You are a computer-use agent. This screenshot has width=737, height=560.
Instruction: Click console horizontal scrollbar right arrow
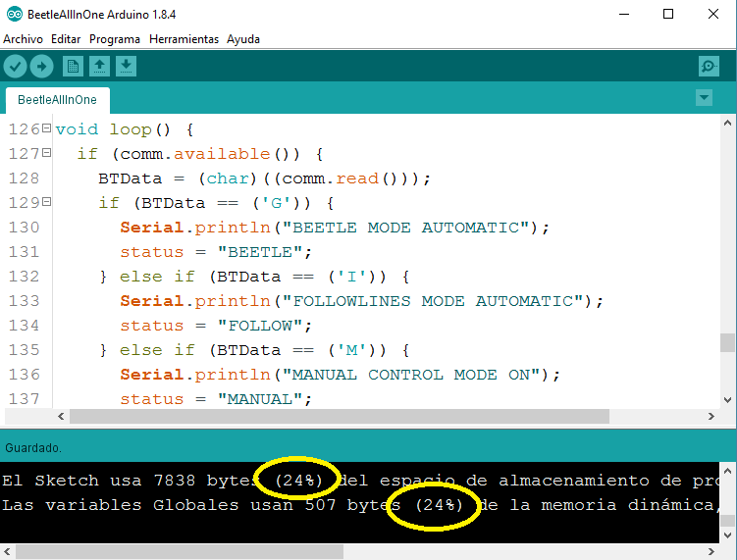click(x=711, y=551)
